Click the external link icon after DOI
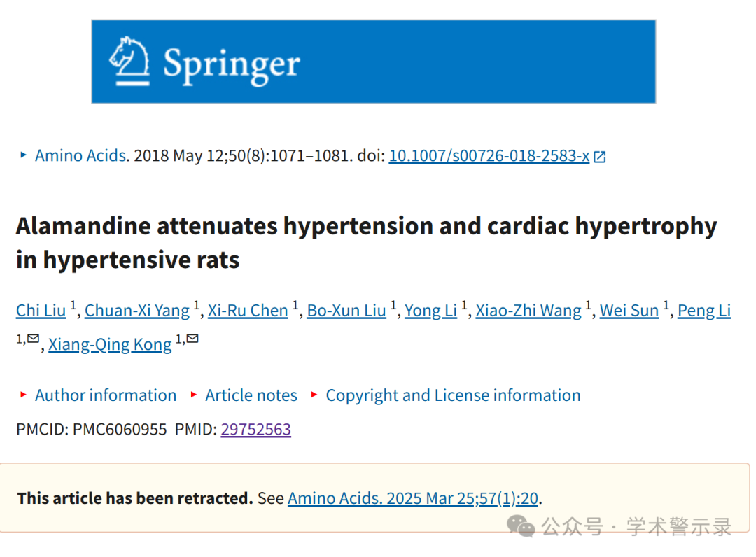This screenshot has height=557, width=756. pyautogui.click(x=599, y=157)
